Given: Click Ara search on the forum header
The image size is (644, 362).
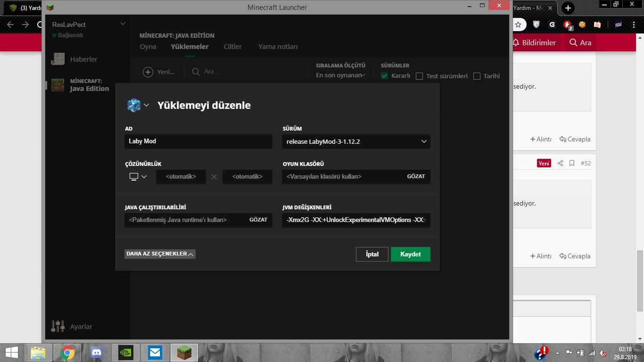Looking at the screenshot, I should click(580, 42).
